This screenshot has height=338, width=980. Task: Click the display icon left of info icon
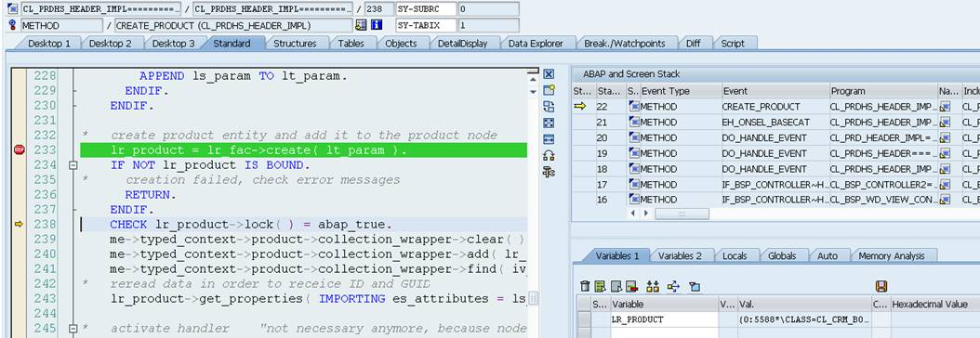click(x=362, y=26)
